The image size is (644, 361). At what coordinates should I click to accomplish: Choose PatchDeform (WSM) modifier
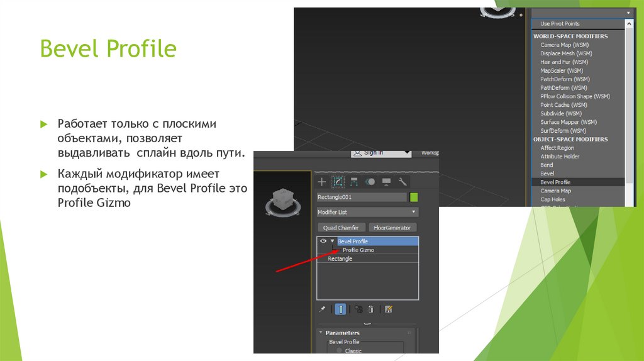[x=565, y=79]
